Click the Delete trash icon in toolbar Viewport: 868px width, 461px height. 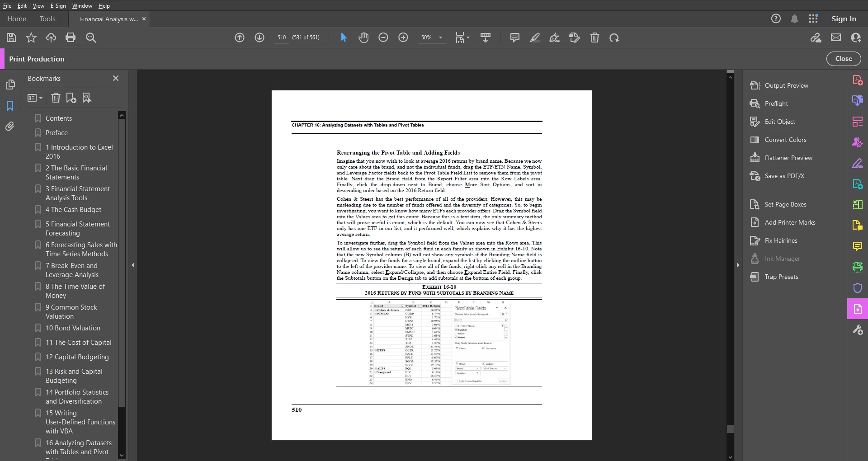point(594,38)
